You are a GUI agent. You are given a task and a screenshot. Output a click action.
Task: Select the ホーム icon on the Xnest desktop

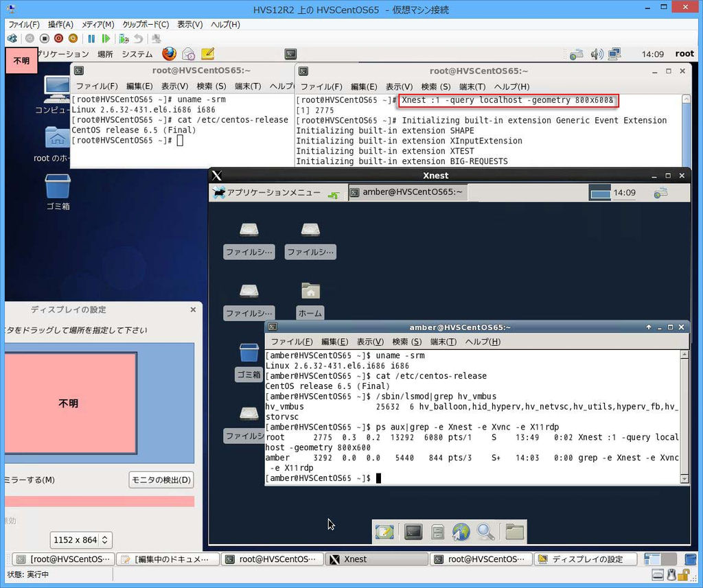[x=310, y=301]
